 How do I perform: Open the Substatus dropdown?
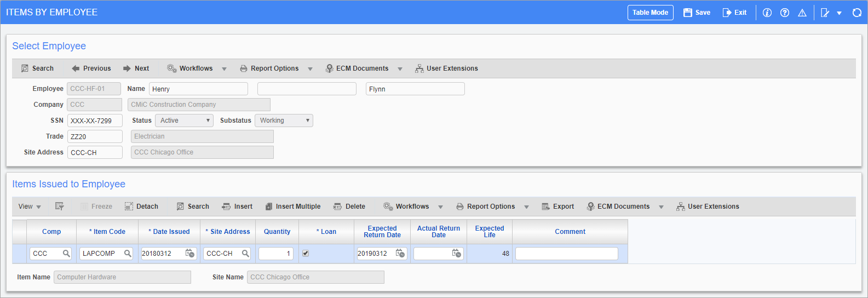[x=284, y=121]
